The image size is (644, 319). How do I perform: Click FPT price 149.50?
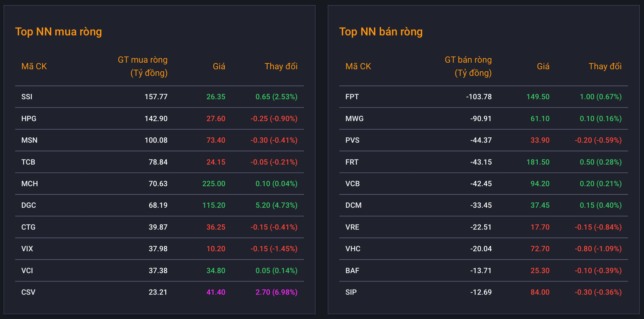tap(538, 97)
